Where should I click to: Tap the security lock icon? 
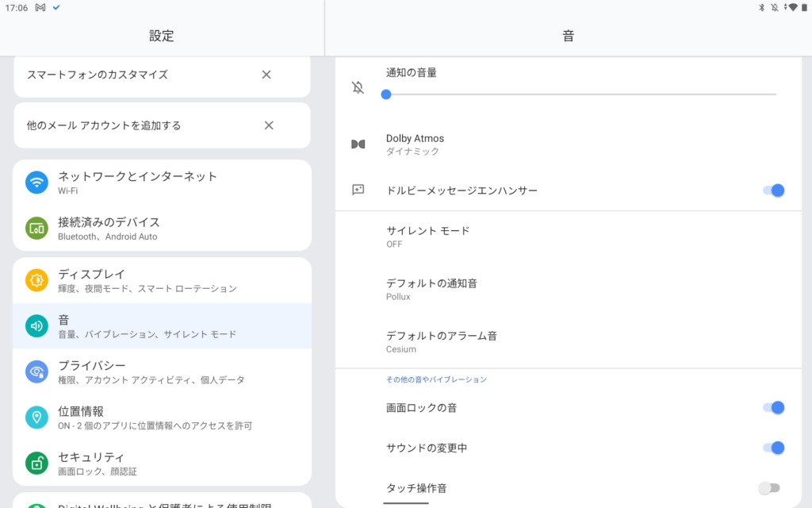pyautogui.click(x=36, y=464)
